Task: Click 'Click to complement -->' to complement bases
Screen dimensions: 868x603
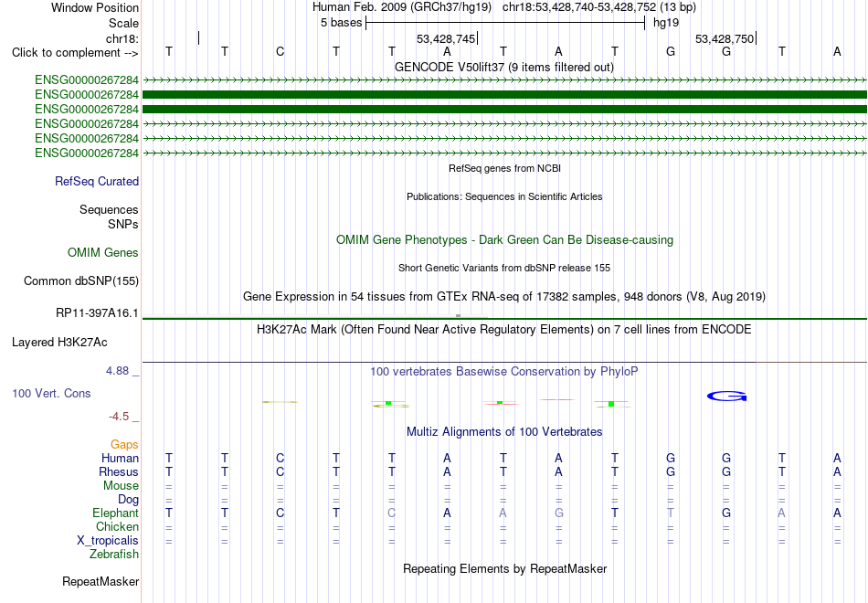Action: (x=75, y=53)
